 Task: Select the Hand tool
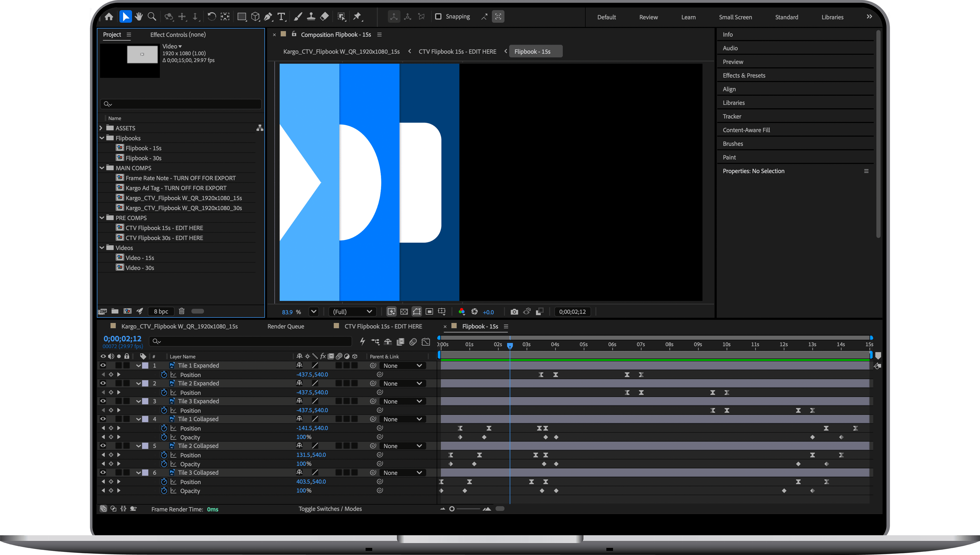coord(139,16)
